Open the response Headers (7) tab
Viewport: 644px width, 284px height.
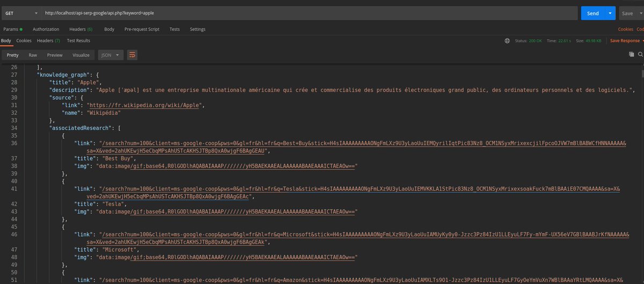[48, 41]
